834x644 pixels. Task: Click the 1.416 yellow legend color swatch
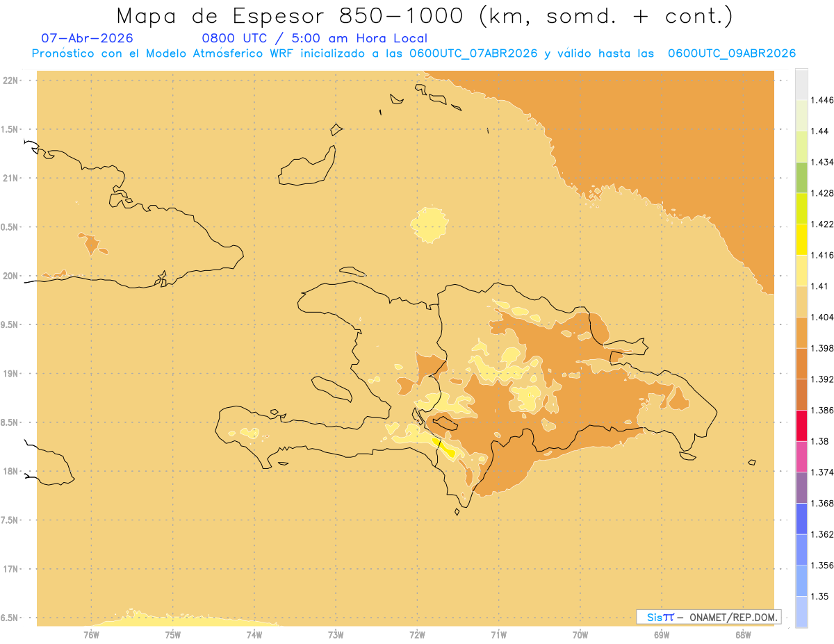click(801, 240)
